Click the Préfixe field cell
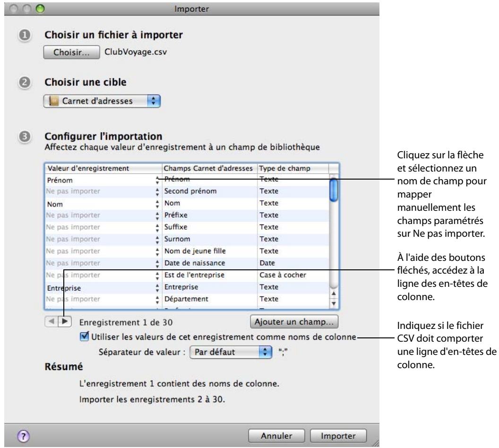The height and width of the screenshot is (448, 499). (209, 215)
